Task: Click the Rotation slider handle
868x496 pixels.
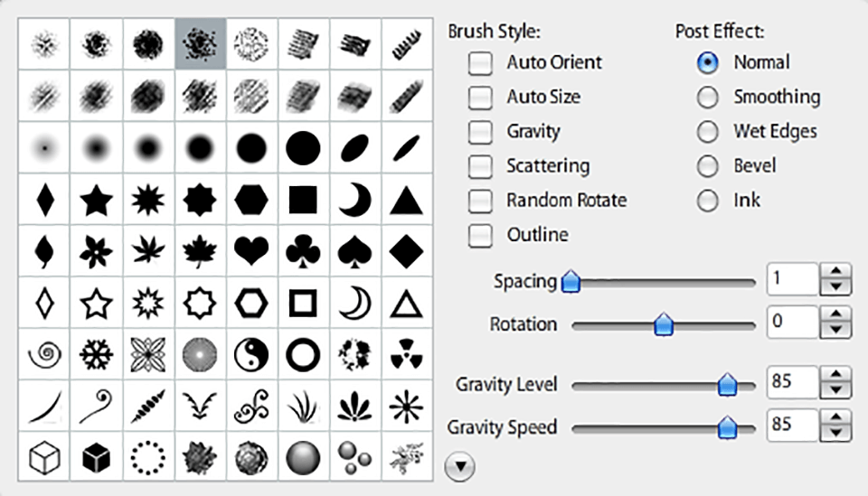Action: [663, 324]
